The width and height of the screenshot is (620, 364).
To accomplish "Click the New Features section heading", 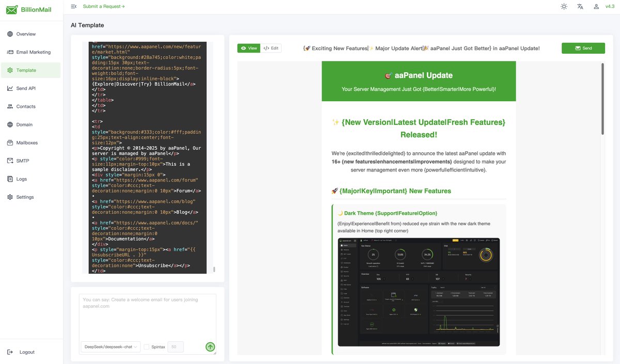I will [x=391, y=191].
